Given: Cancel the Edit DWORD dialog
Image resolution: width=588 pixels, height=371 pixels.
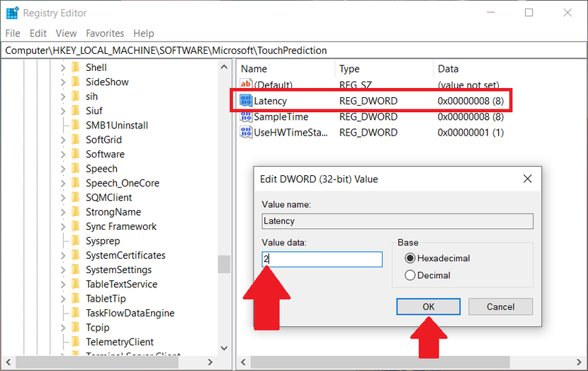Looking at the screenshot, I should [x=500, y=306].
